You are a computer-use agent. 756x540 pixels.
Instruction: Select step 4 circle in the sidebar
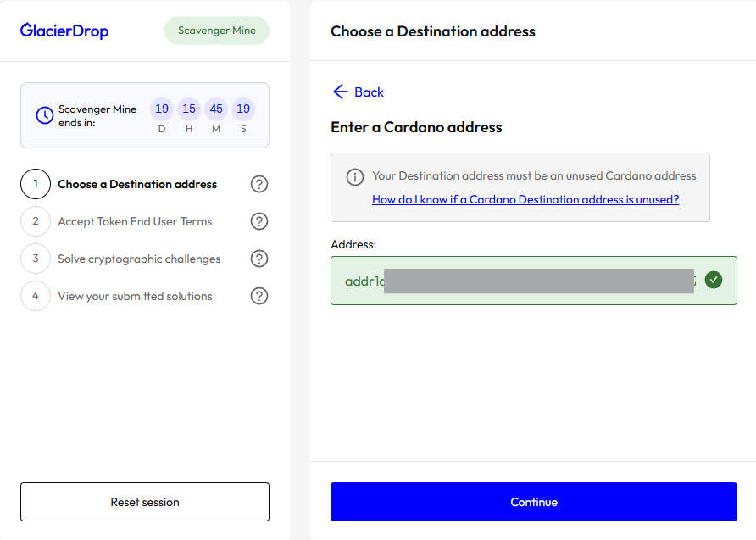(36, 296)
